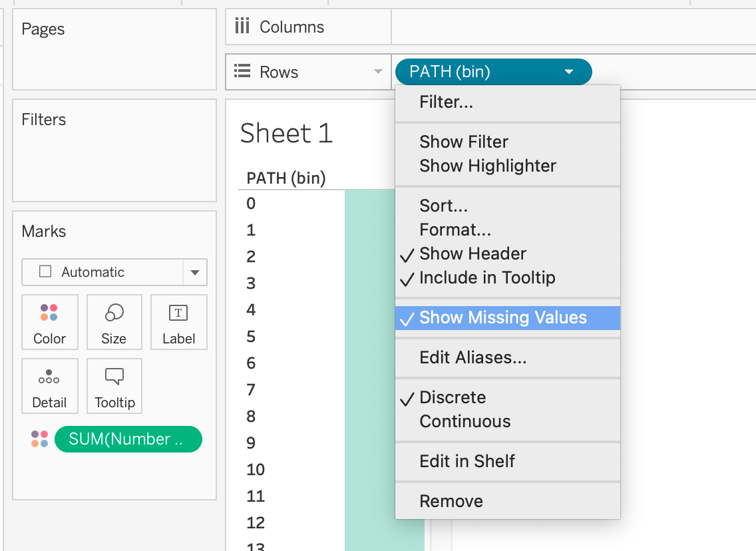The image size is (756, 551).
Task: Click the Detail marks card icon
Action: pos(49,377)
